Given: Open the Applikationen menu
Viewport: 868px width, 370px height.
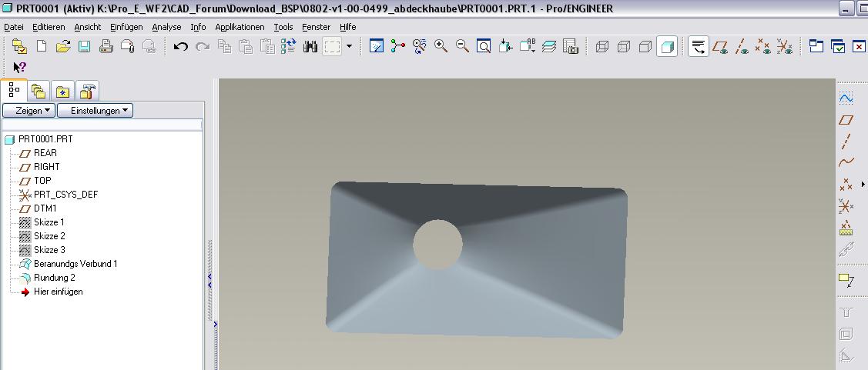Looking at the screenshot, I should pyautogui.click(x=240, y=27).
